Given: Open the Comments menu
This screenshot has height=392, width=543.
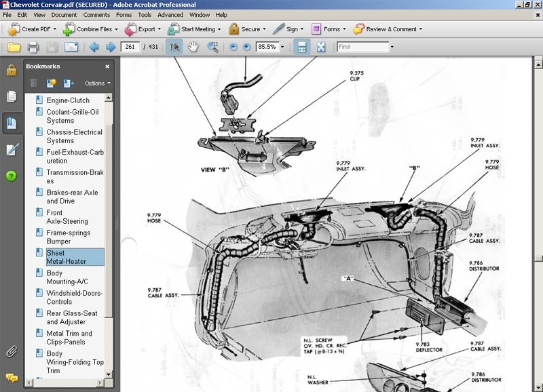Looking at the screenshot, I should click(96, 15).
